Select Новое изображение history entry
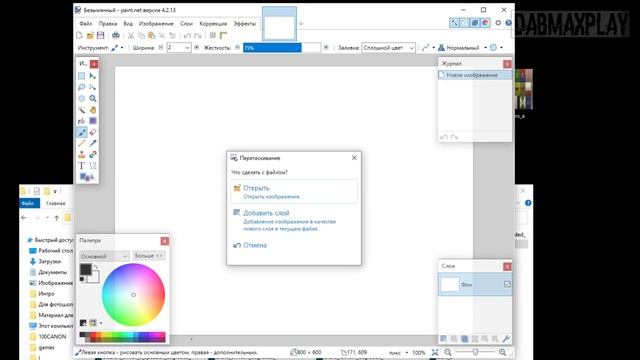This screenshot has width=640, height=360. point(475,75)
